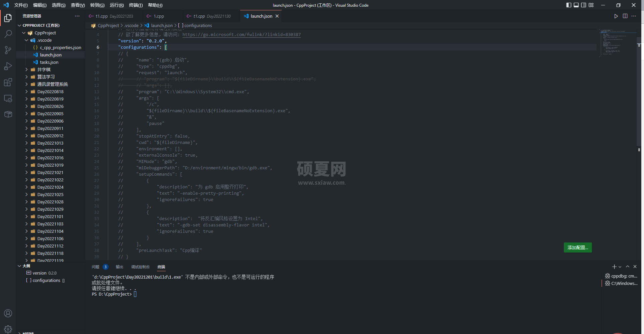
Task: Open the Explorer view in activity bar
Action: [x=8, y=18]
